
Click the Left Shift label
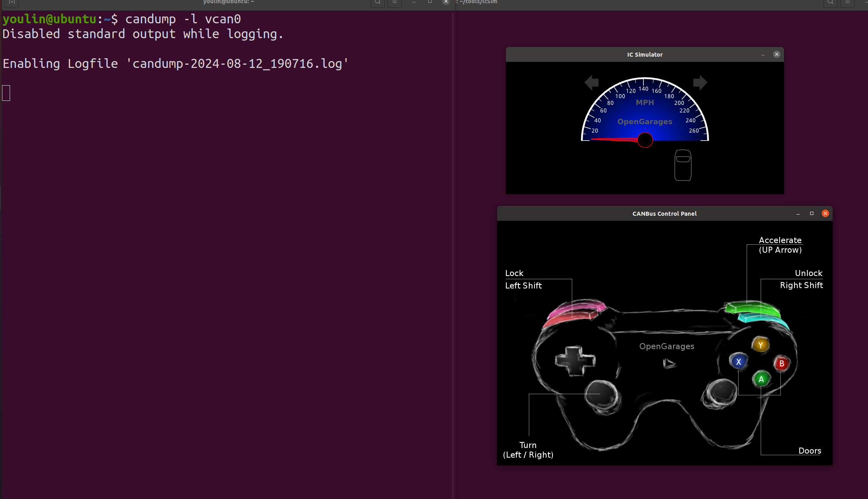523,286
